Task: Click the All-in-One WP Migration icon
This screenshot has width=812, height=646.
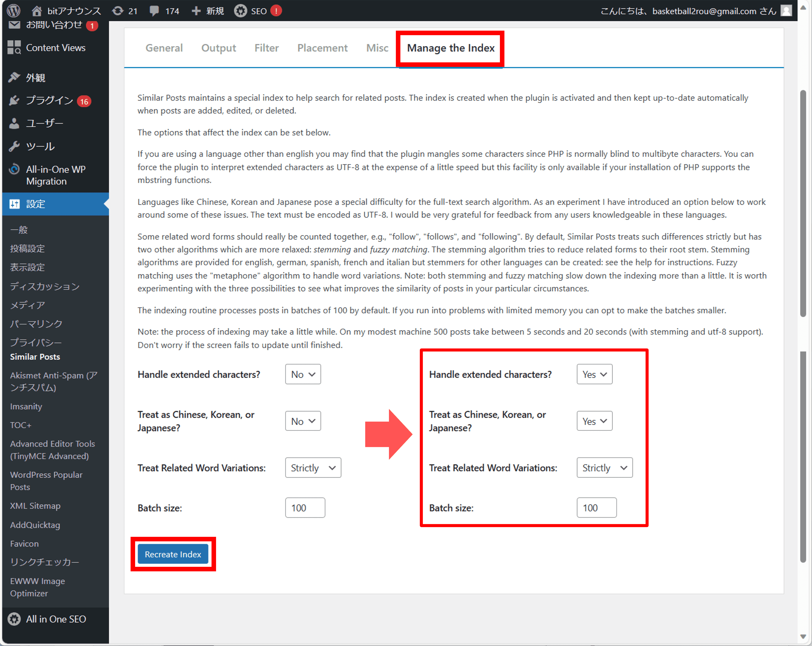Action: pos(14,169)
